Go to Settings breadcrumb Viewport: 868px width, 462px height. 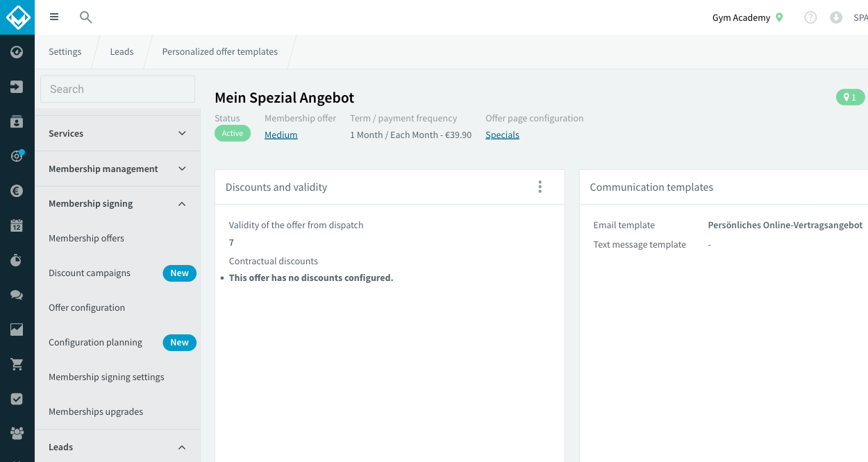65,52
